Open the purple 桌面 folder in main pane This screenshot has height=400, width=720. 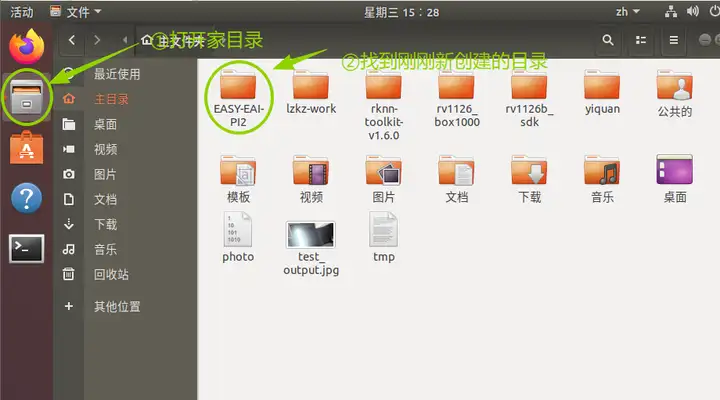click(x=675, y=180)
